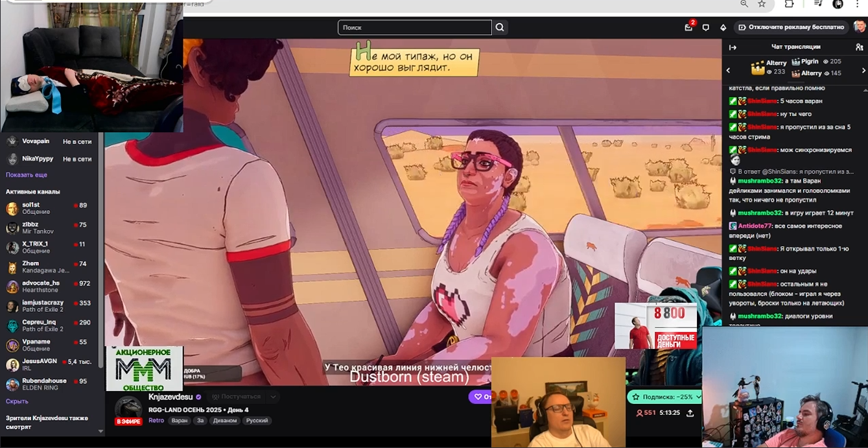
Task: Open zlbbz Mir Tankov channel
Action: [48, 228]
